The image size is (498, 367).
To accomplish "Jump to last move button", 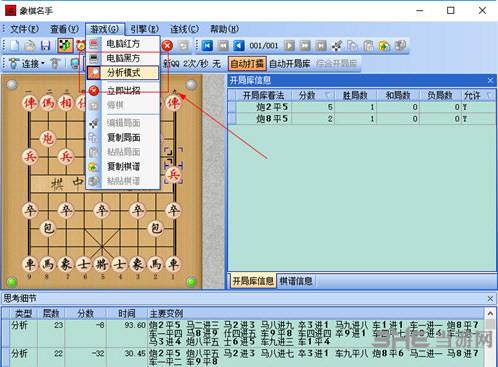I will coord(321,45).
